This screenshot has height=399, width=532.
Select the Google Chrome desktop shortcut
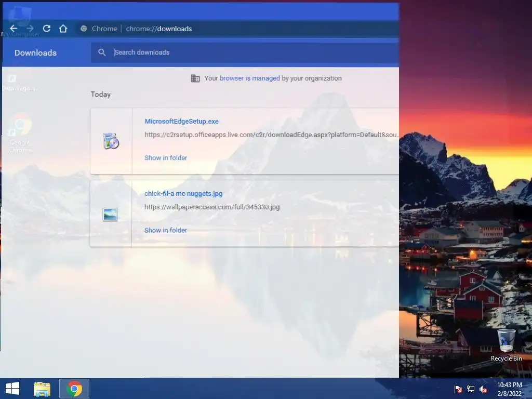[x=20, y=134]
